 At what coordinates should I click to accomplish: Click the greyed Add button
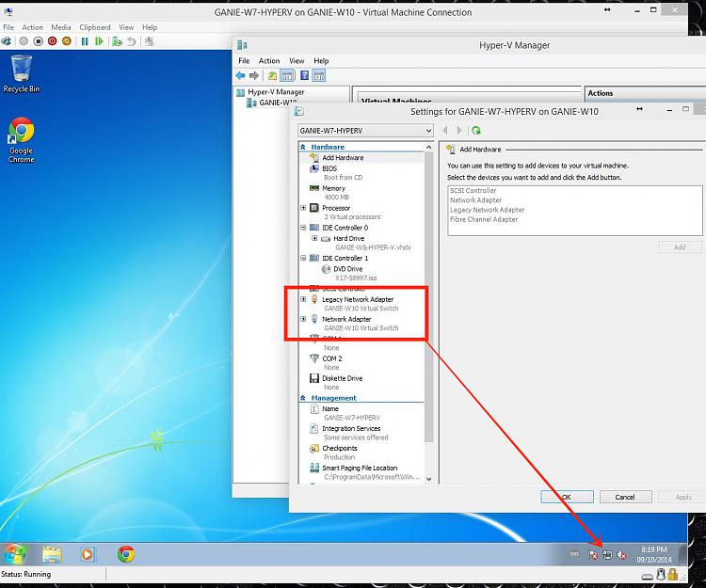680,247
